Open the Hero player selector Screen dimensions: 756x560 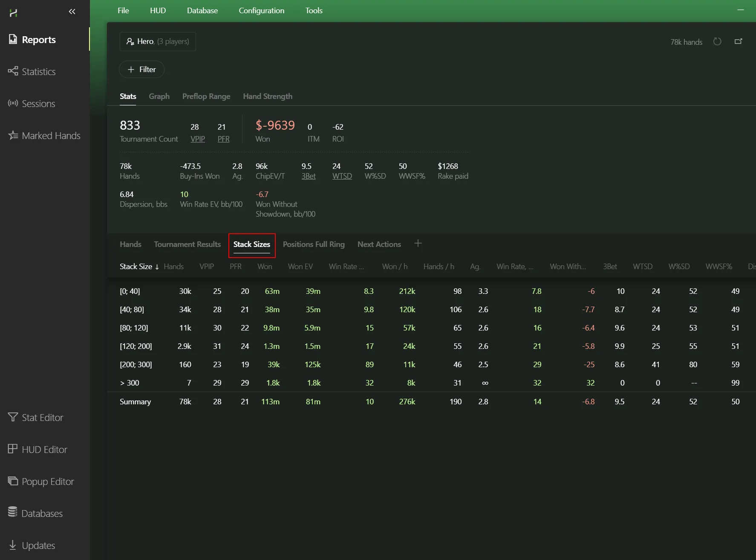158,41
